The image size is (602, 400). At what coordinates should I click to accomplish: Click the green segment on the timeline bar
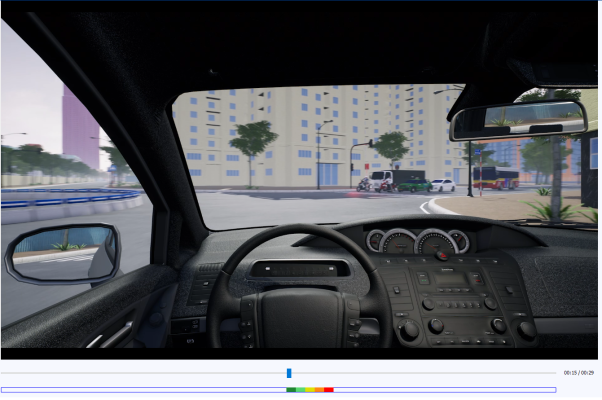(x=291, y=389)
